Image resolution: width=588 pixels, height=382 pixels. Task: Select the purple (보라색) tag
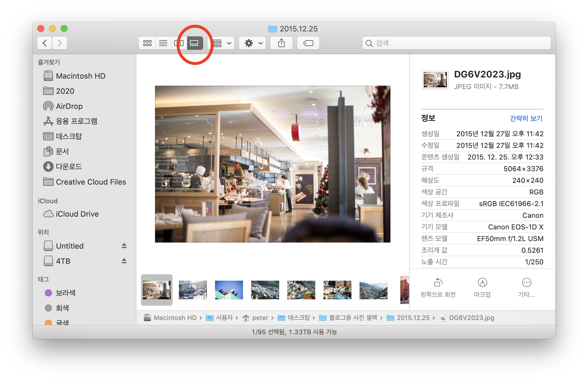65,293
